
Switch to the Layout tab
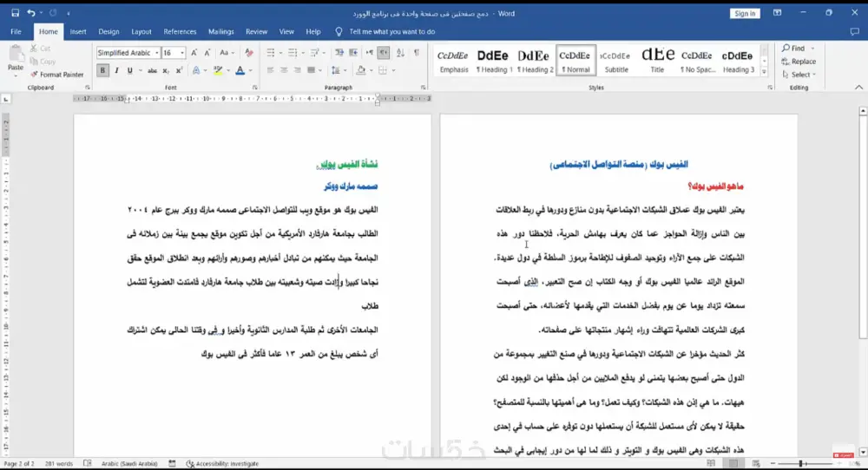tap(141, 31)
